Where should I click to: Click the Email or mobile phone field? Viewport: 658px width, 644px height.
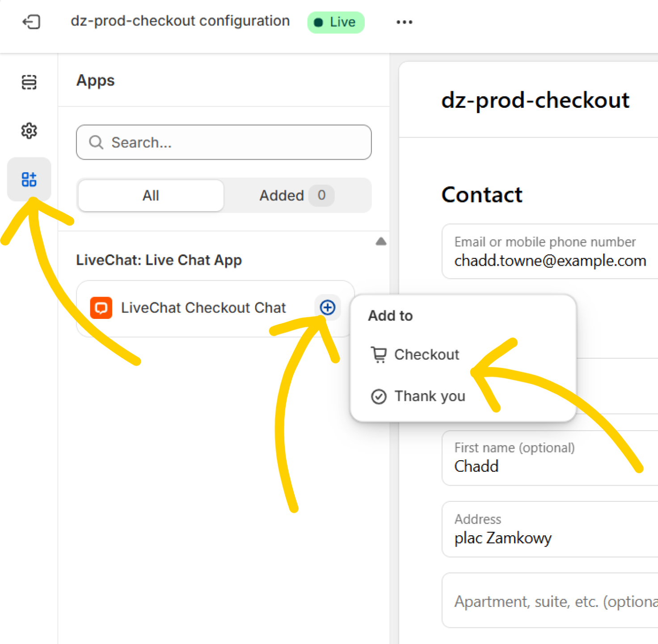pos(550,251)
